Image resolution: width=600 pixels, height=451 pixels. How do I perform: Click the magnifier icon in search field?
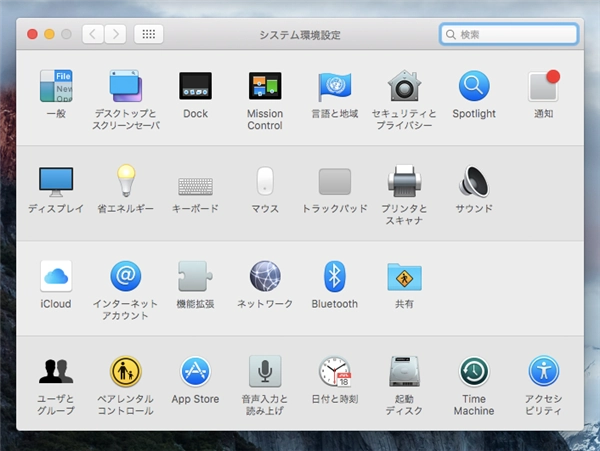click(451, 34)
